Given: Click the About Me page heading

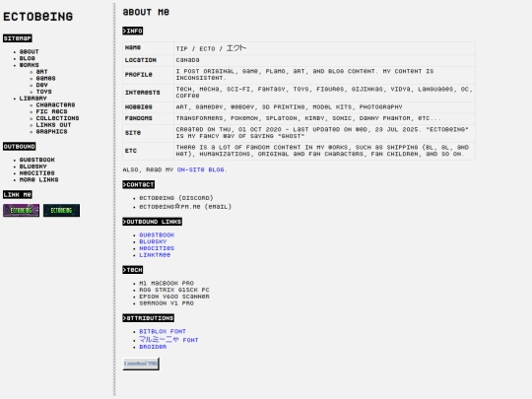Looking at the screenshot, I should tap(146, 12).
